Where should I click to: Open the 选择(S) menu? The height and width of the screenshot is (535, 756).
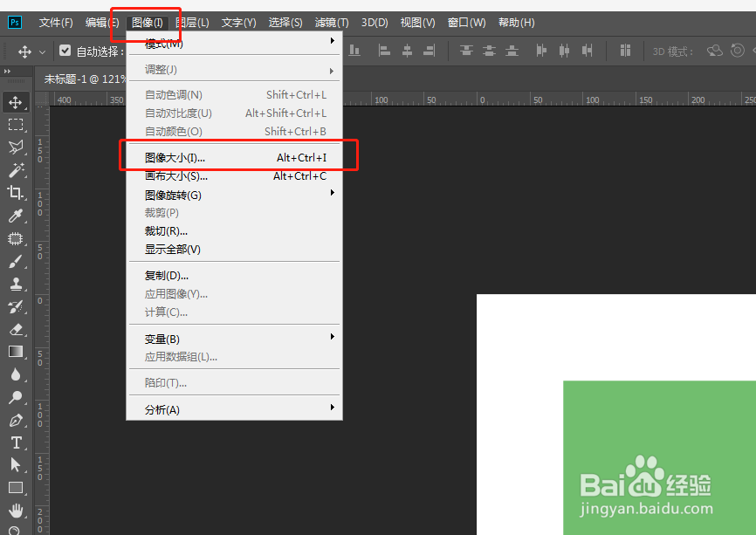[x=285, y=23]
